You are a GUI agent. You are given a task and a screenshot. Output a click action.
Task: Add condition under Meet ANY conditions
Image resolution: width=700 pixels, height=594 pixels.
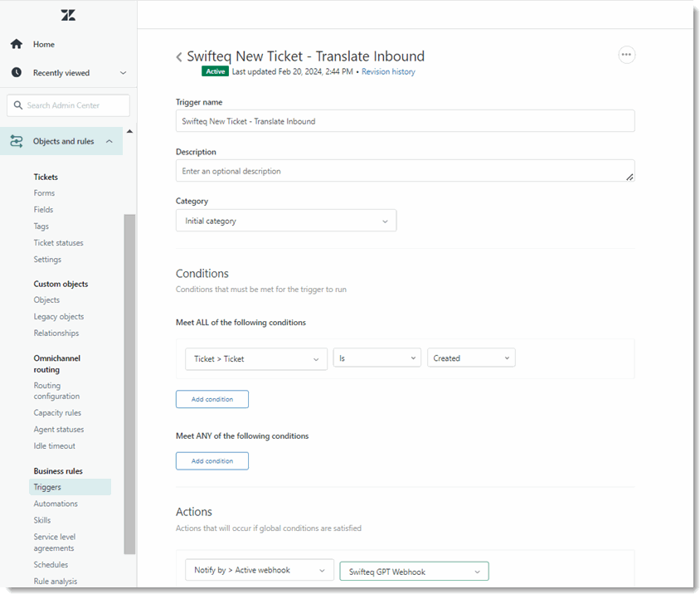click(x=212, y=461)
